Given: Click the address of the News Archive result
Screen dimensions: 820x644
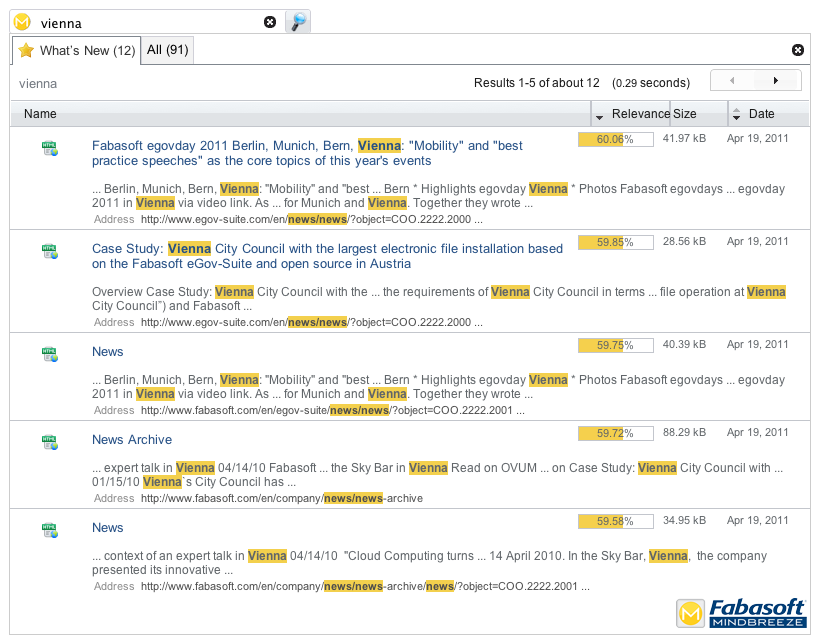Looking at the screenshot, I should point(282,499).
